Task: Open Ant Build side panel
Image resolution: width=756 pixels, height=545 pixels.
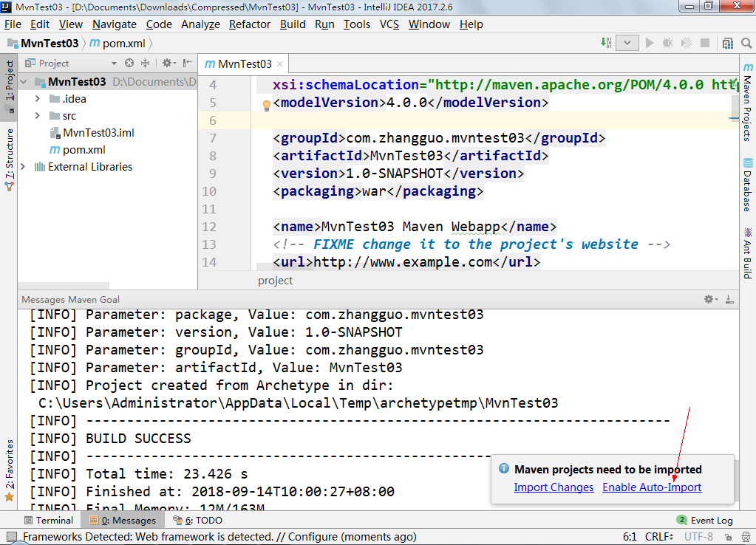Action: coord(747,253)
